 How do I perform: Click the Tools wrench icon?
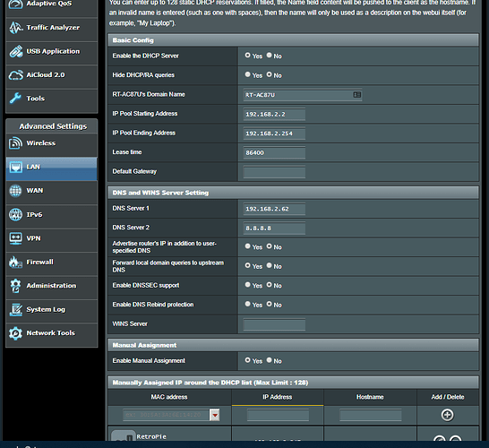point(15,99)
